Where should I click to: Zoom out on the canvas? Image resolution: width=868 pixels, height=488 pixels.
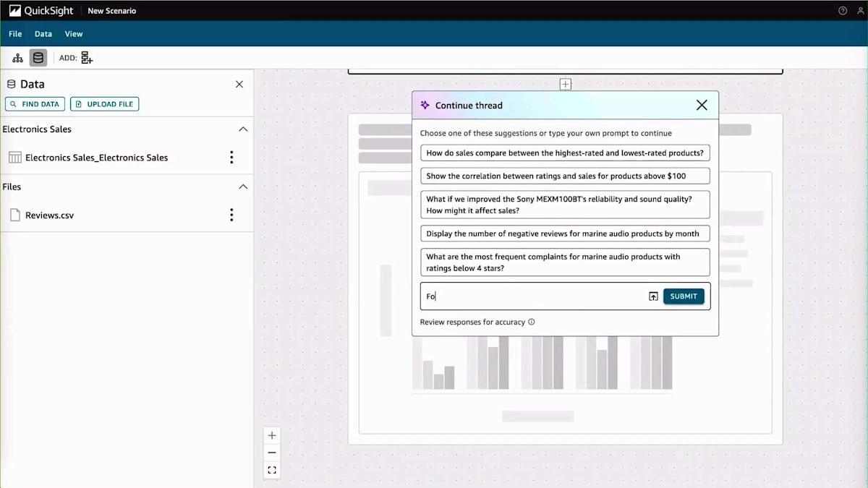point(272,453)
